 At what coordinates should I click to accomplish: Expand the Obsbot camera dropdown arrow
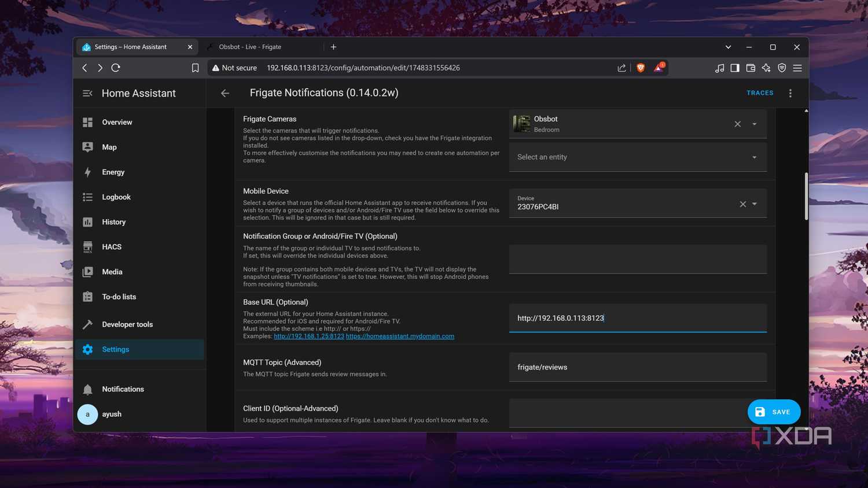click(755, 124)
